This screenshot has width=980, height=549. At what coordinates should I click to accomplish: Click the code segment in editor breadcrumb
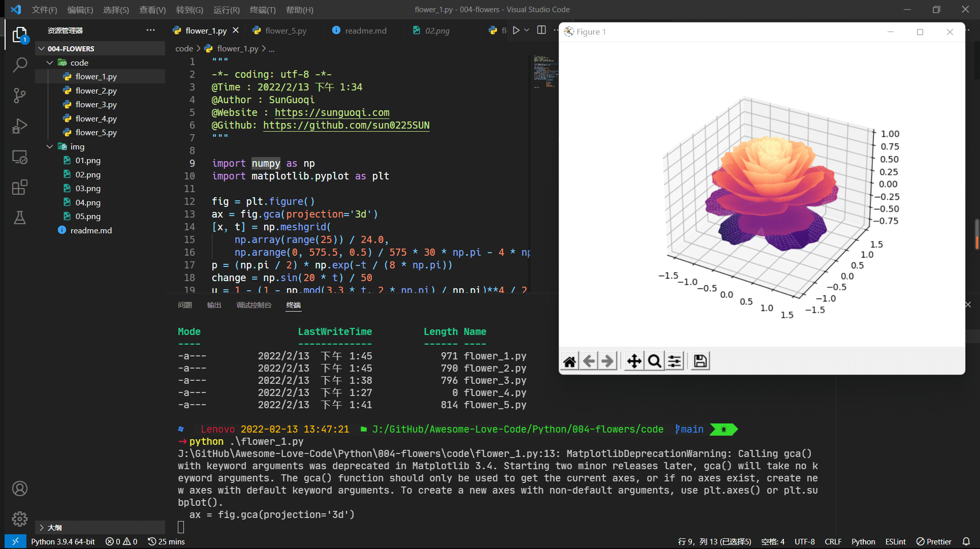click(x=184, y=49)
